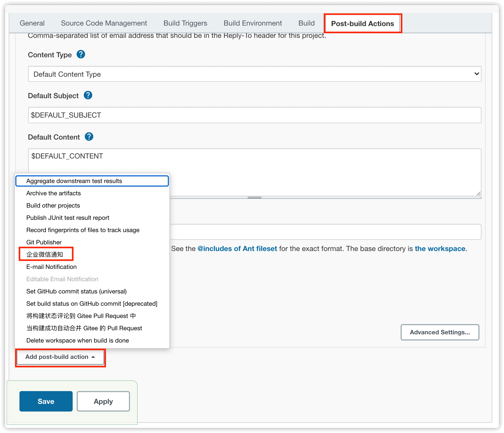Follow the @includes of Ant fileset link
504x433 pixels.
point(237,249)
